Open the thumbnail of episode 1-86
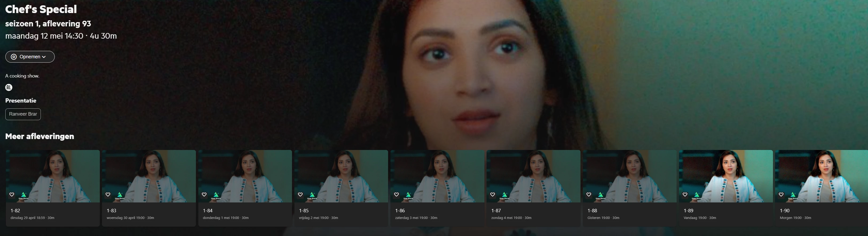The height and width of the screenshot is (236, 868). pyautogui.click(x=437, y=176)
